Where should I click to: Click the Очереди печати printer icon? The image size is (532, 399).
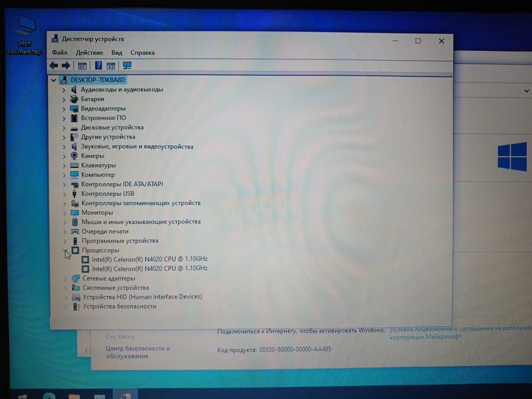pyautogui.click(x=75, y=231)
